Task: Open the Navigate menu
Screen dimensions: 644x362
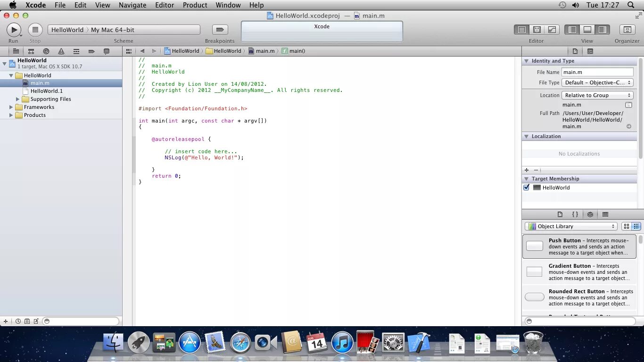Action: pyautogui.click(x=132, y=5)
